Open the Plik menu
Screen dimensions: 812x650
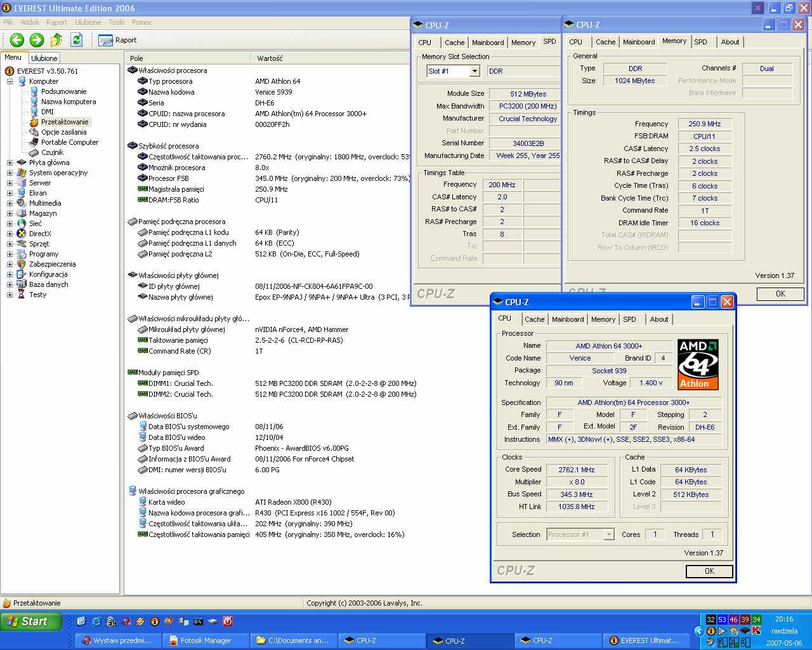tap(8, 22)
